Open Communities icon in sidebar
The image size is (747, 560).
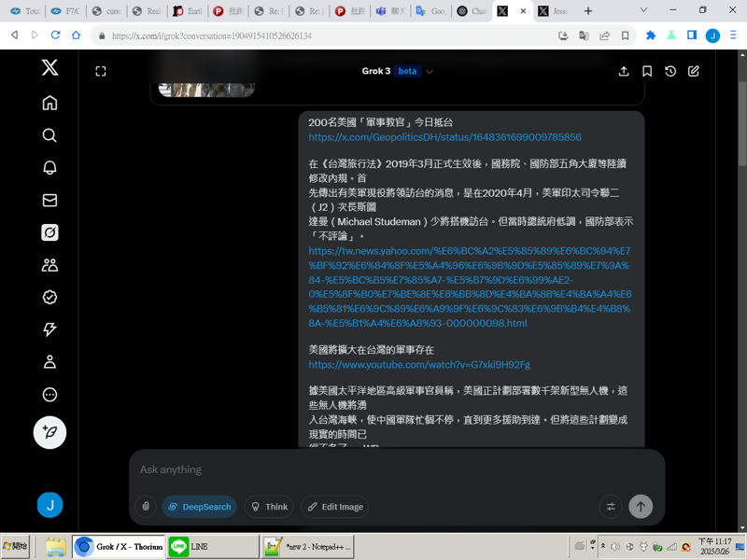pyautogui.click(x=49, y=265)
